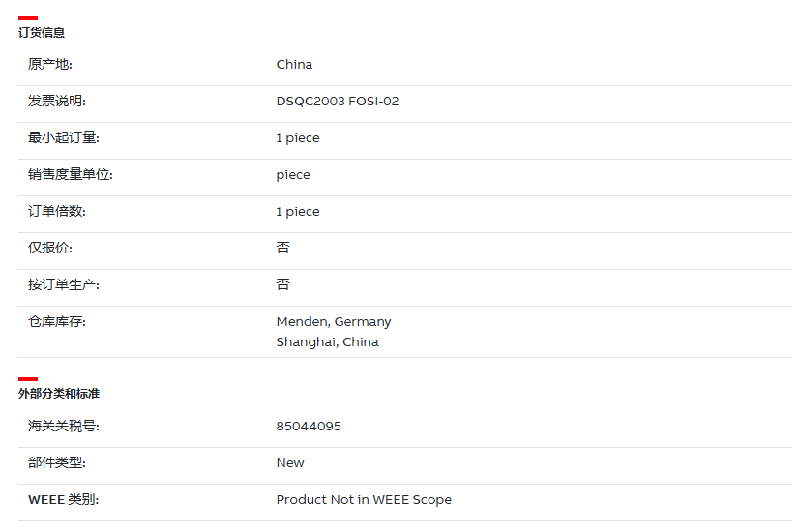Click the DSQC2003 FOSI-02 invoice description
The height and width of the screenshot is (532, 798).
pyautogui.click(x=338, y=102)
